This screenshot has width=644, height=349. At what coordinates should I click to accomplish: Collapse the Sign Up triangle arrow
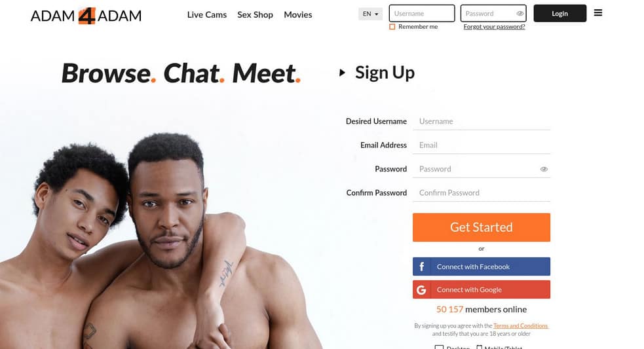(342, 73)
